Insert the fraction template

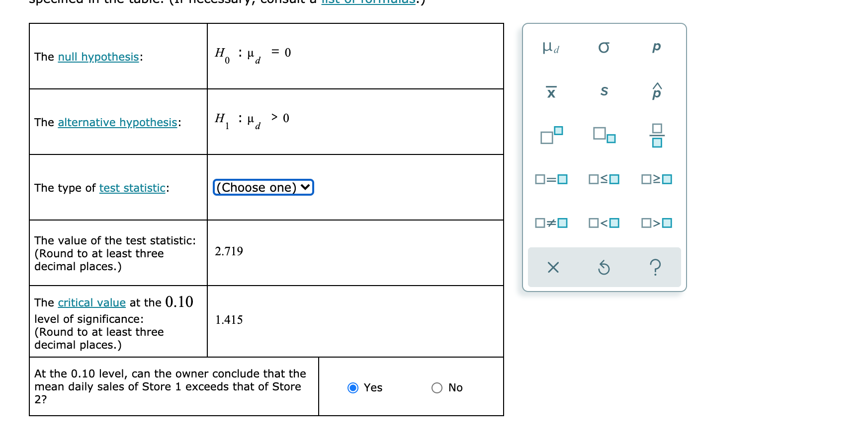656,135
